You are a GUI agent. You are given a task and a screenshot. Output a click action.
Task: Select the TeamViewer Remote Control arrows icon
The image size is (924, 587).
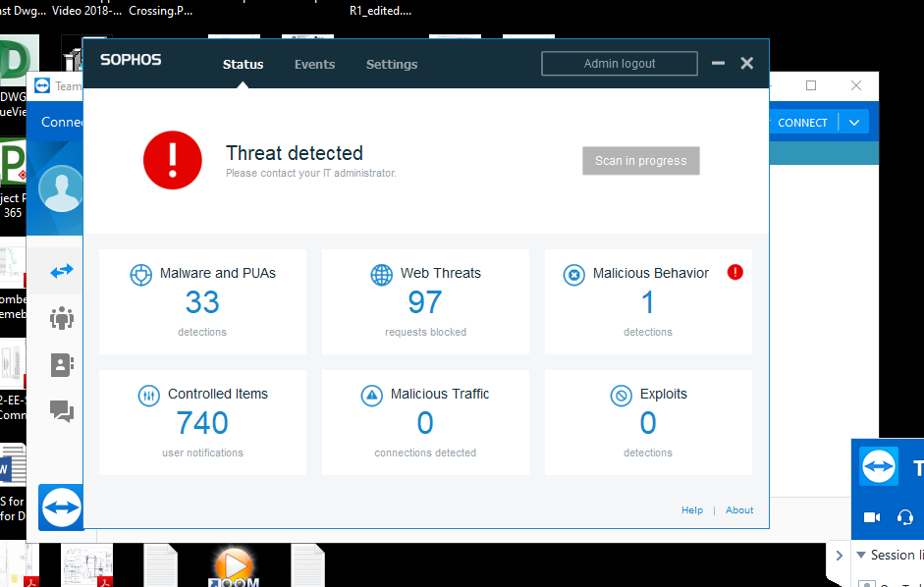point(62,271)
